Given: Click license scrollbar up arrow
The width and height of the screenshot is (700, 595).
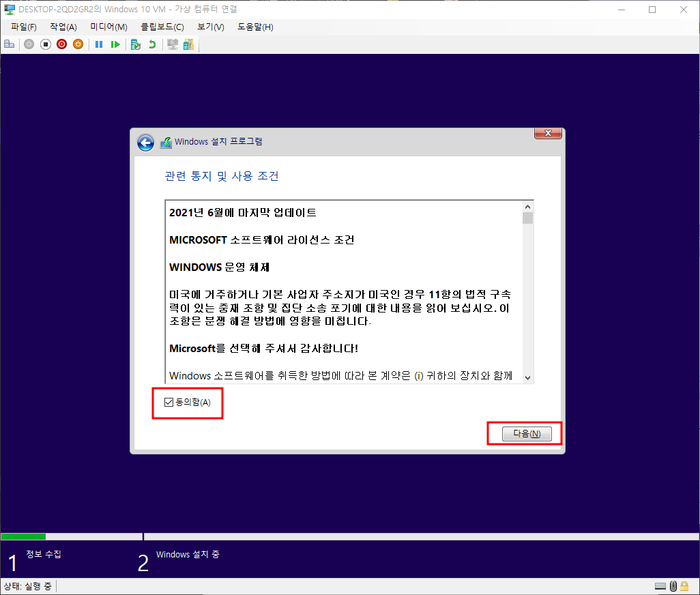Looking at the screenshot, I should point(527,207).
